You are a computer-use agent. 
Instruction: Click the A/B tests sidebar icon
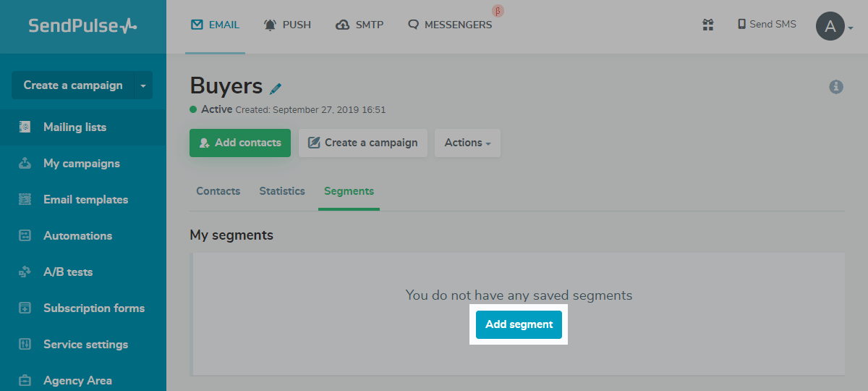point(25,272)
